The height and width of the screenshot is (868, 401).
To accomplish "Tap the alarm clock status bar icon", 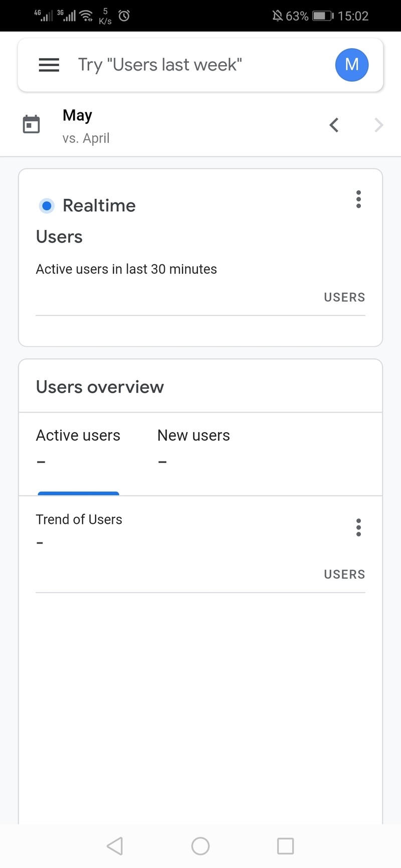I will click(124, 16).
